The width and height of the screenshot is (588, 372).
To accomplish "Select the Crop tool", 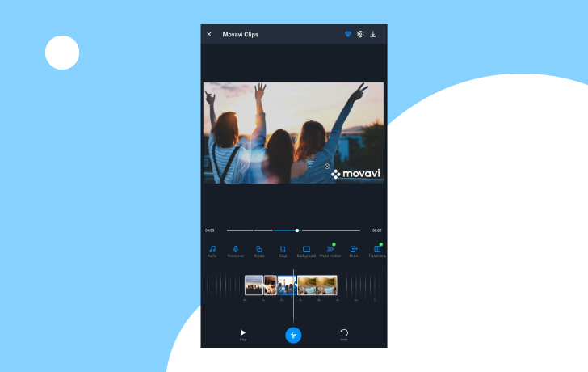I will click(x=283, y=252).
